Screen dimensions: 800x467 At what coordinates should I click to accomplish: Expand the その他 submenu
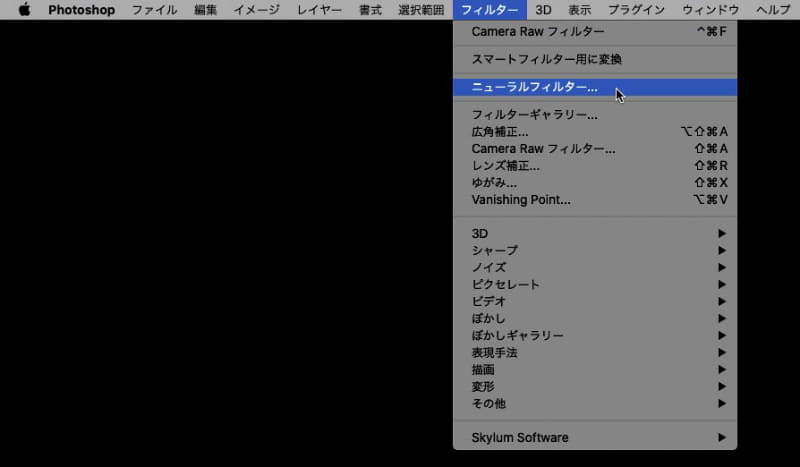point(595,404)
